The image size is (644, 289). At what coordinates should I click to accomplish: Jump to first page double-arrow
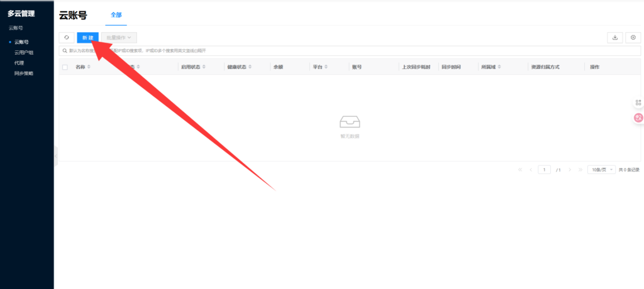pyautogui.click(x=520, y=170)
